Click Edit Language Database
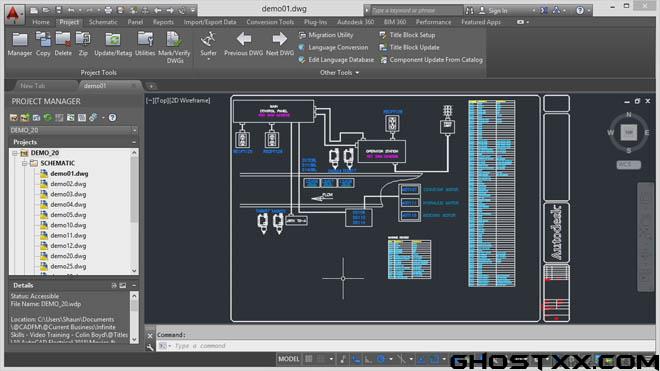Screen dimensions: 660x371 point(336,60)
